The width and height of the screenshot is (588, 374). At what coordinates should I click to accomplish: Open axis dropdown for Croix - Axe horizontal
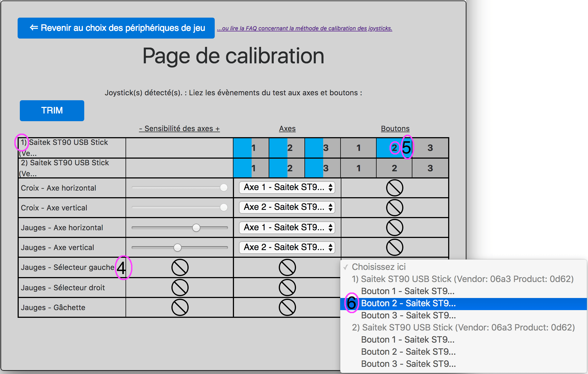287,187
